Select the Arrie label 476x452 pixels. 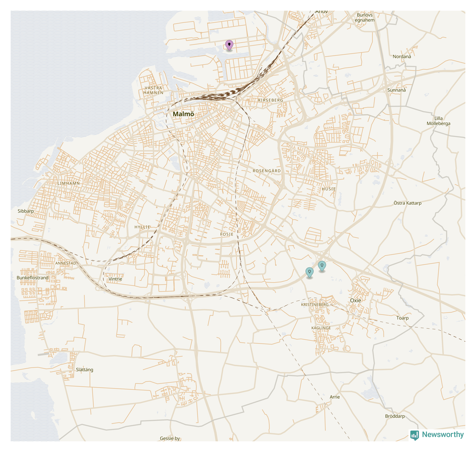(335, 397)
